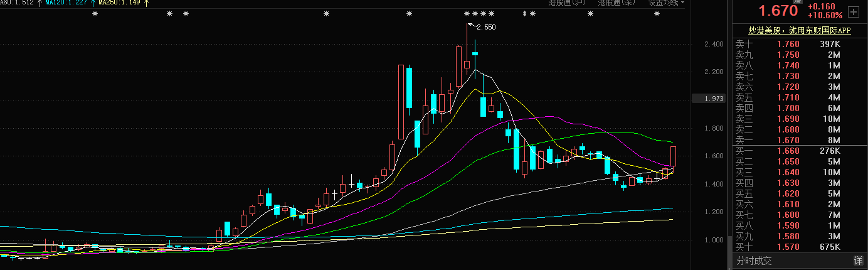Screen dimensions: 868x270
Task: Click the first star event marker at far left
Action: (95, 14)
